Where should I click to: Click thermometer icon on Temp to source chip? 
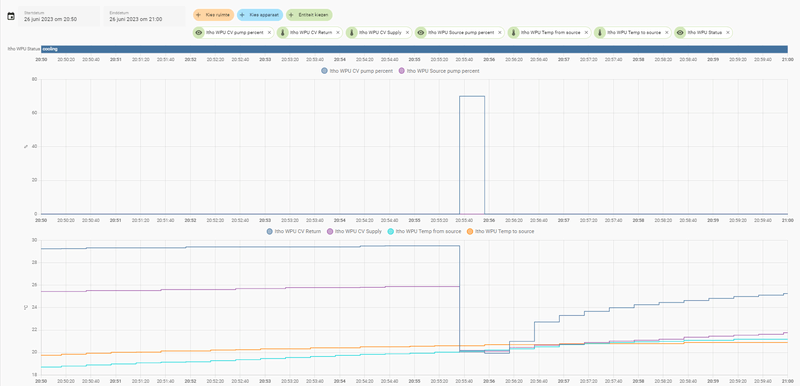[x=599, y=33]
